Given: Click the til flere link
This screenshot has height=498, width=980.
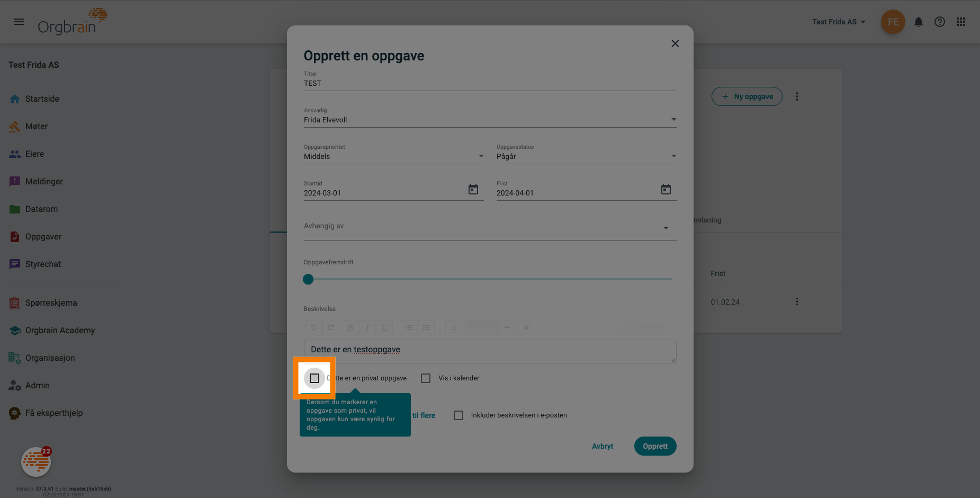Looking at the screenshot, I should [x=424, y=415].
